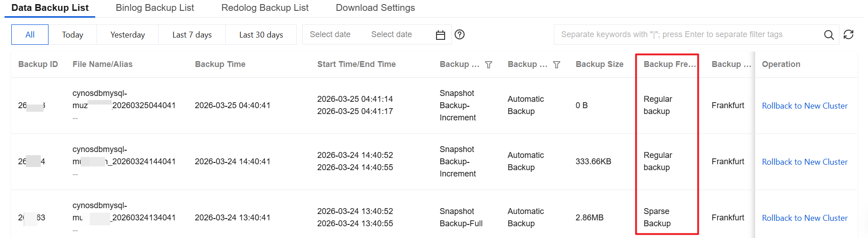868x238 pixels.
Task: Select the All time range filter
Action: tap(30, 35)
